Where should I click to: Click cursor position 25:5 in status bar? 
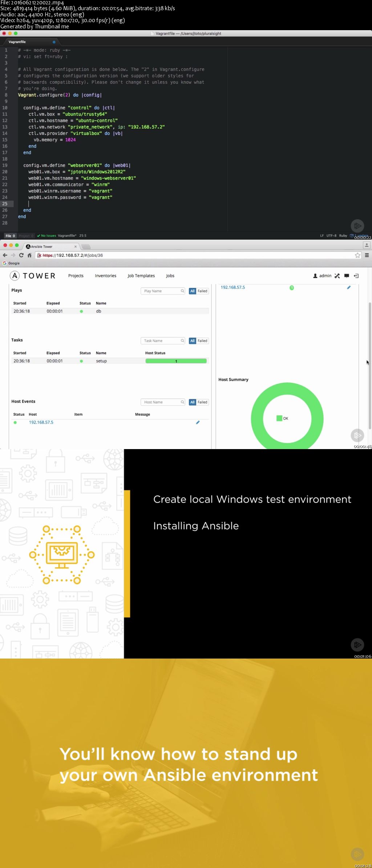coord(83,236)
